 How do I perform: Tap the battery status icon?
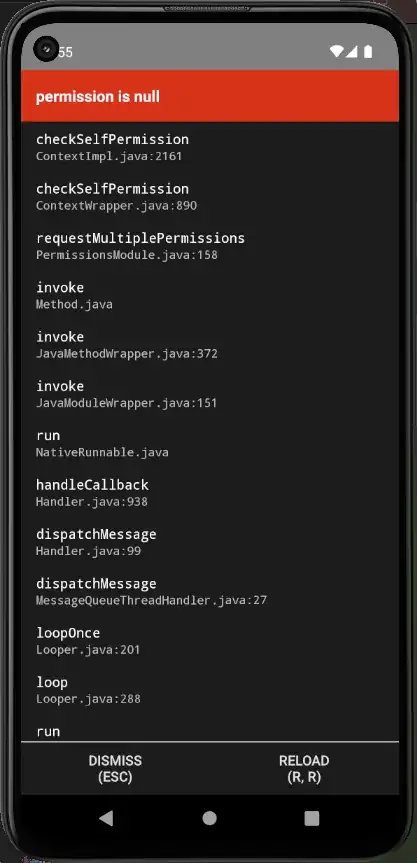click(368, 52)
